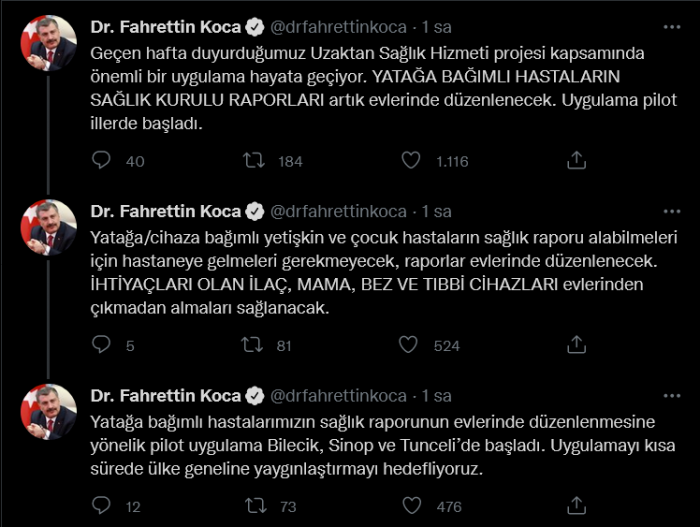Retweet the second tweet with 81 retweets

click(255, 344)
